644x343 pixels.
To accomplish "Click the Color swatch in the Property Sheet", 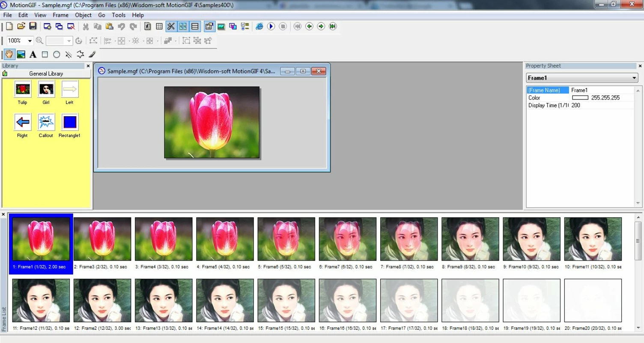I will coord(580,98).
